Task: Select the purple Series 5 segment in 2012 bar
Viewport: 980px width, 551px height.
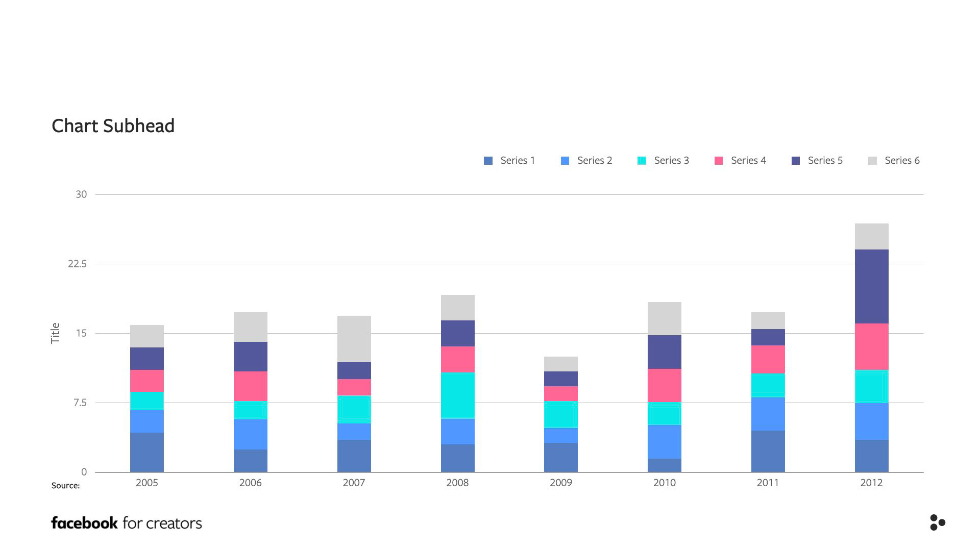Action: [x=871, y=286]
